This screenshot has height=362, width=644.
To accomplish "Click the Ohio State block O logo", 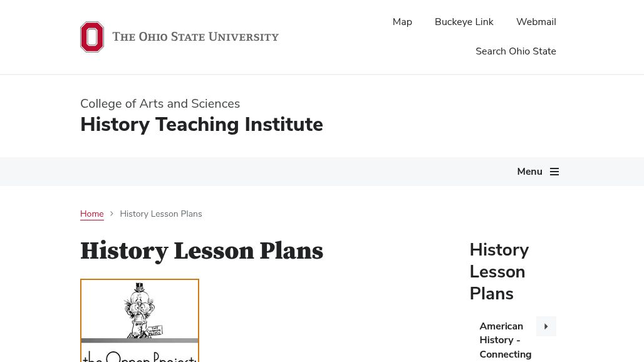I will click(x=92, y=37).
